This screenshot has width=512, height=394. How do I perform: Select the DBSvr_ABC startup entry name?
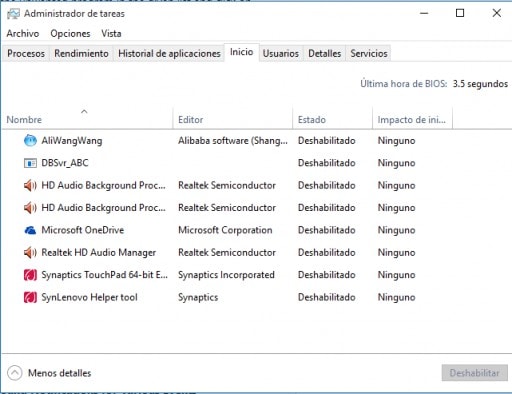(x=65, y=163)
